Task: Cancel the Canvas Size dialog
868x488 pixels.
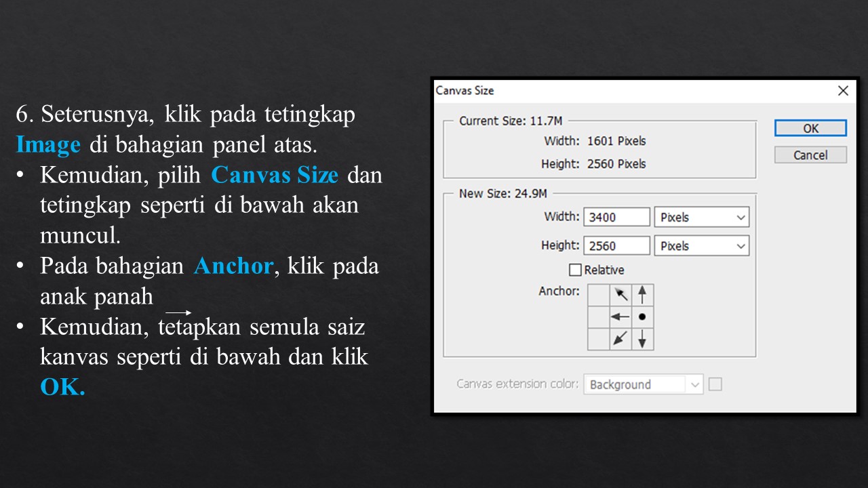Action: pos(810,155)
